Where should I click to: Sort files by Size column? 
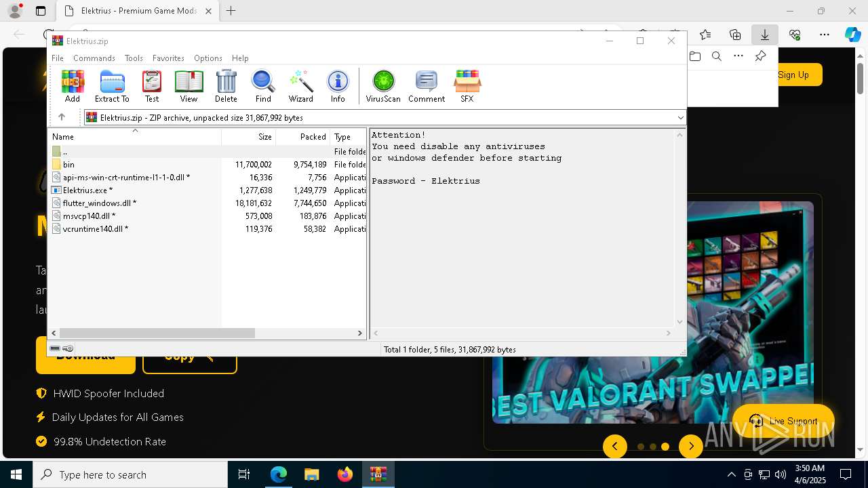click(248, 137)
